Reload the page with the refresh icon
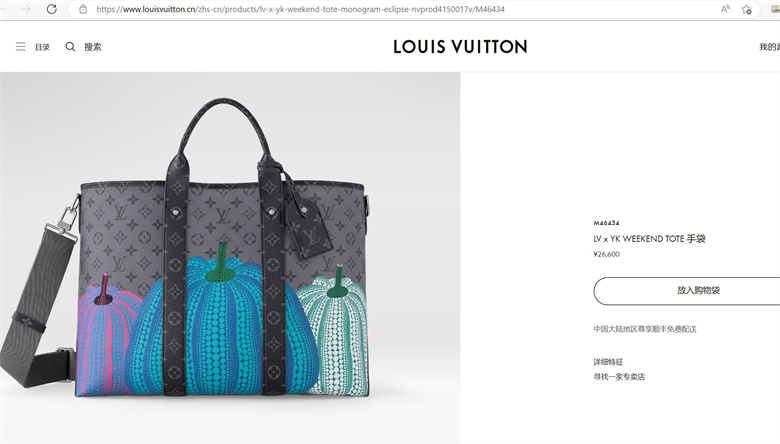This screenshot has height=444, width=780. [x=51, y=9]
